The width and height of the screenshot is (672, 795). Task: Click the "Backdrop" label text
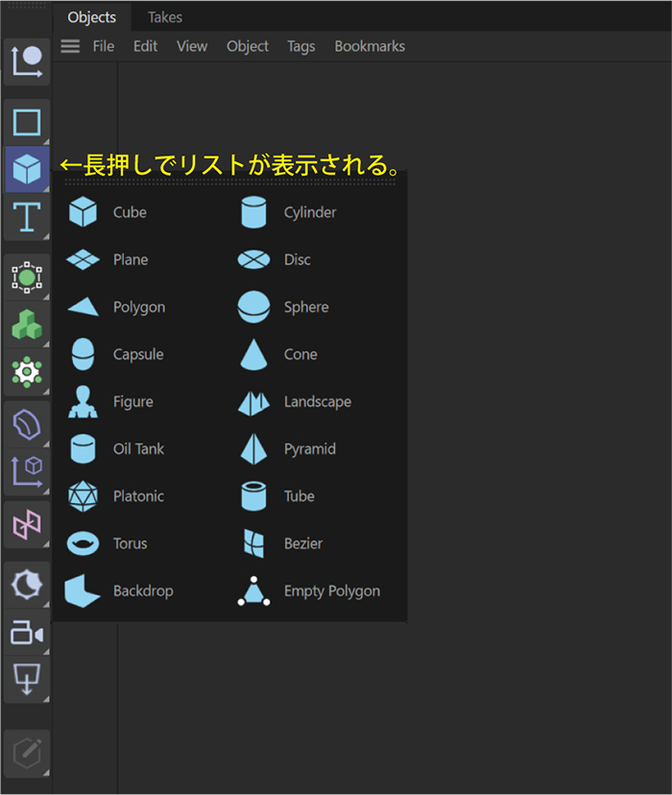tap(143, 591)
